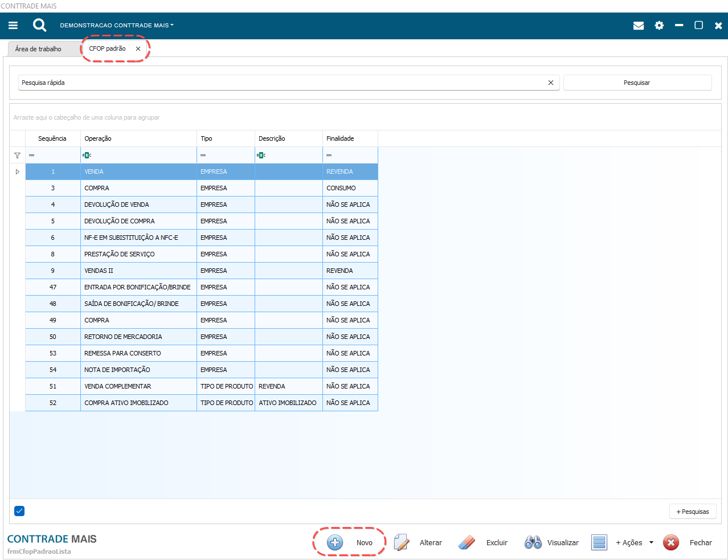This screenshot has height=560, width=728.
Task: Open the Operação column filter operator
Action: (x=87, y=156)
